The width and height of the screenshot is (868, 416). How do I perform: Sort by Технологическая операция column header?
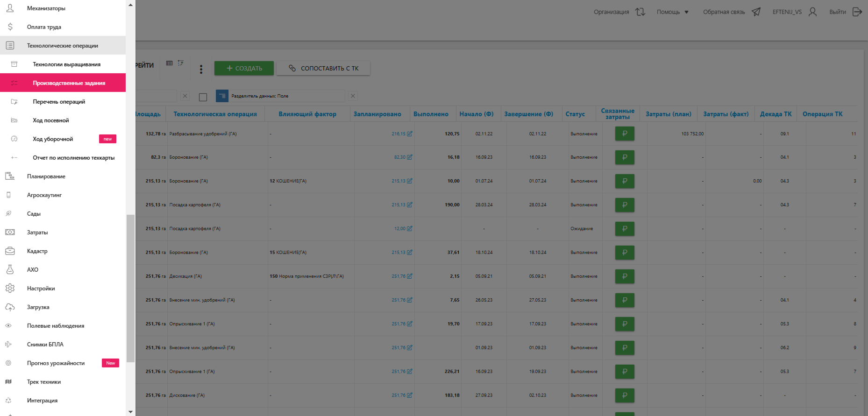tap(215, 114)
